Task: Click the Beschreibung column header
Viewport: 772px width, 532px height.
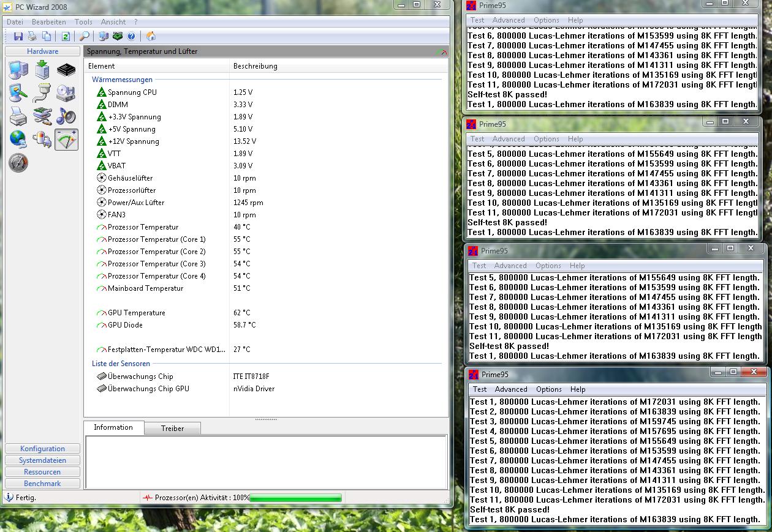Action: [339, 66]
